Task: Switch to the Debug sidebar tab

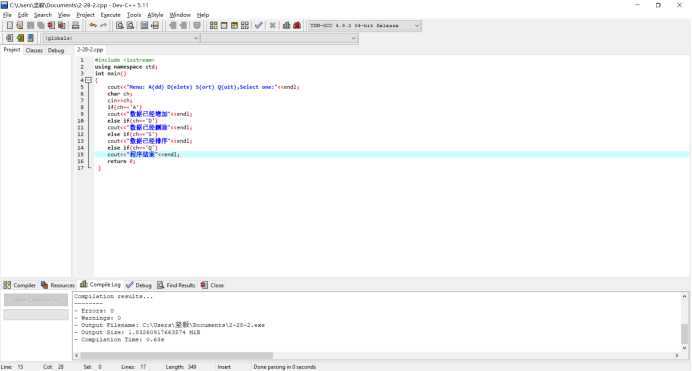Action: coord(56,50)
